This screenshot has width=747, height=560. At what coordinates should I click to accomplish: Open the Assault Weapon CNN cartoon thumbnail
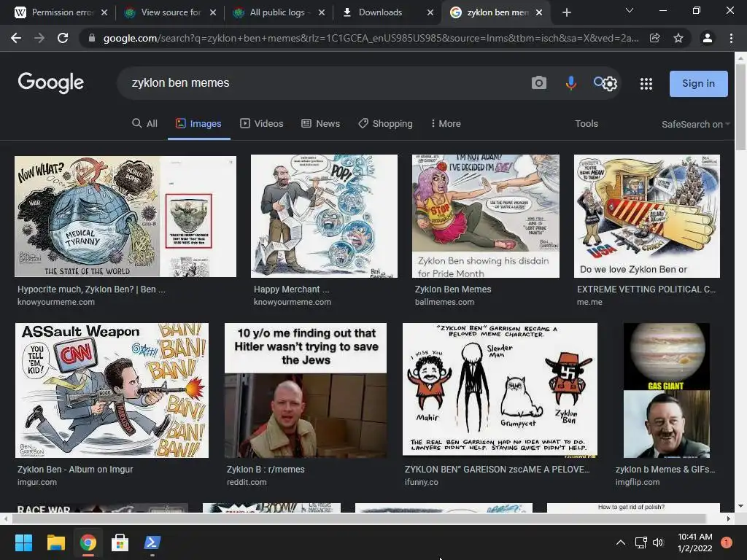click(x=112, y=391)
